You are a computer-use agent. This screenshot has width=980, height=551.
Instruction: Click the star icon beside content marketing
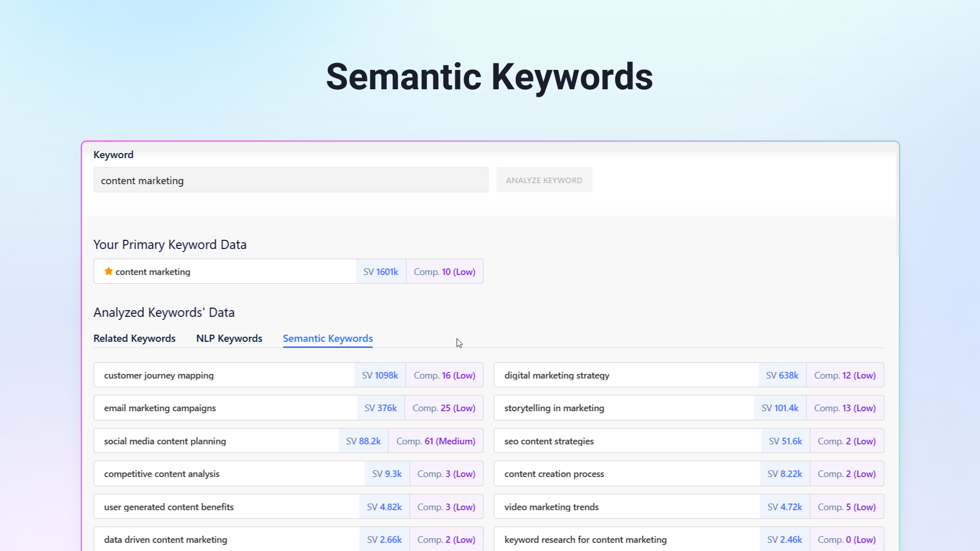(108, 271)
